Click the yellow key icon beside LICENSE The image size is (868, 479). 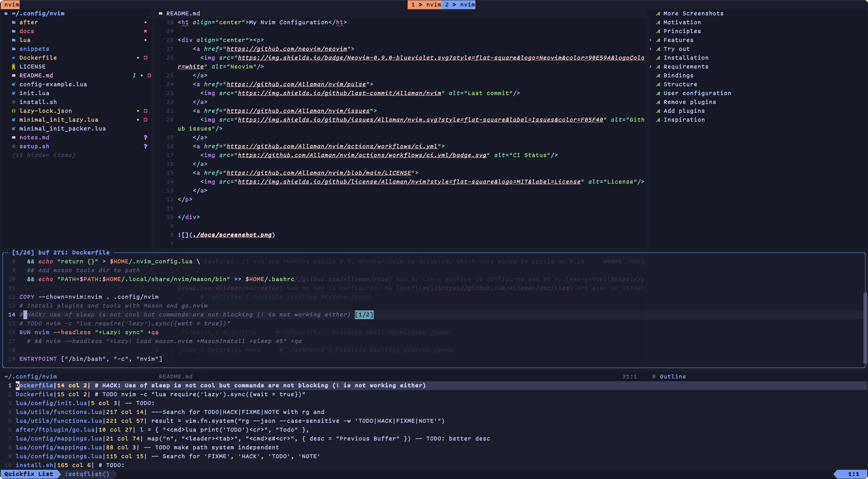click(x=14, y=66)
